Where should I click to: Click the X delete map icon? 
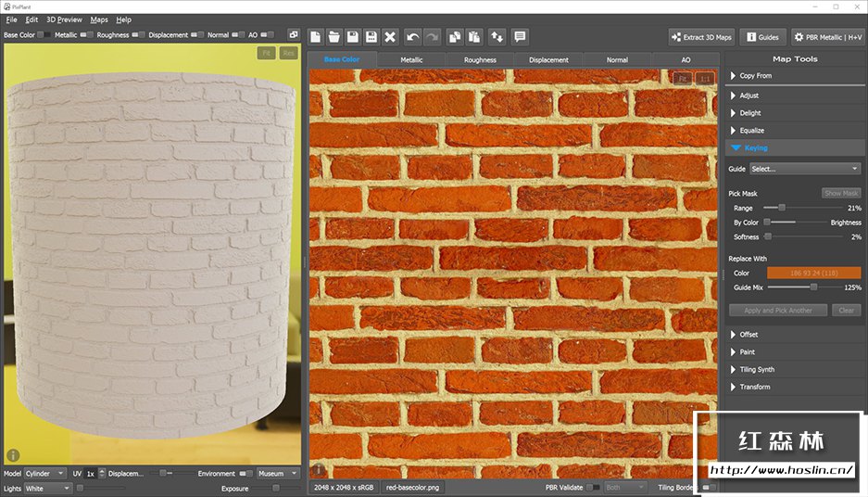(390, 37)
